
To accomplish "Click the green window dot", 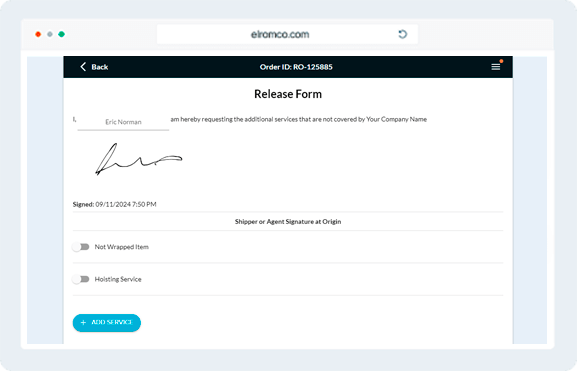I will [61, 34].
